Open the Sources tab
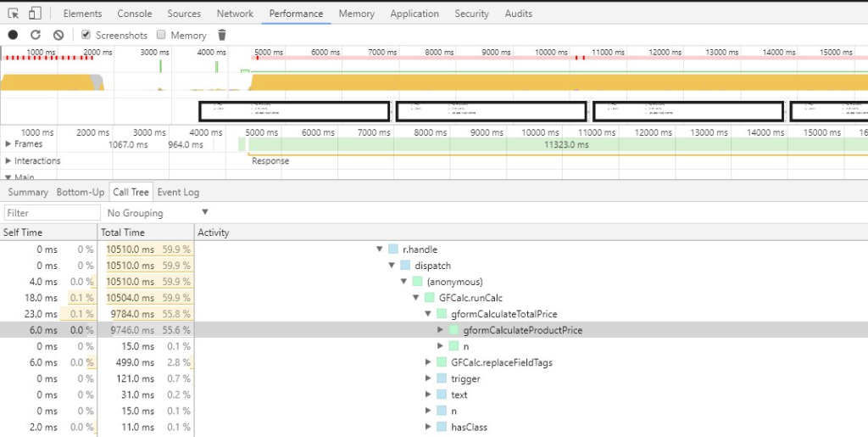Image resolution: width=868 pixels, height=437 pixels. [x=184, y=14]
